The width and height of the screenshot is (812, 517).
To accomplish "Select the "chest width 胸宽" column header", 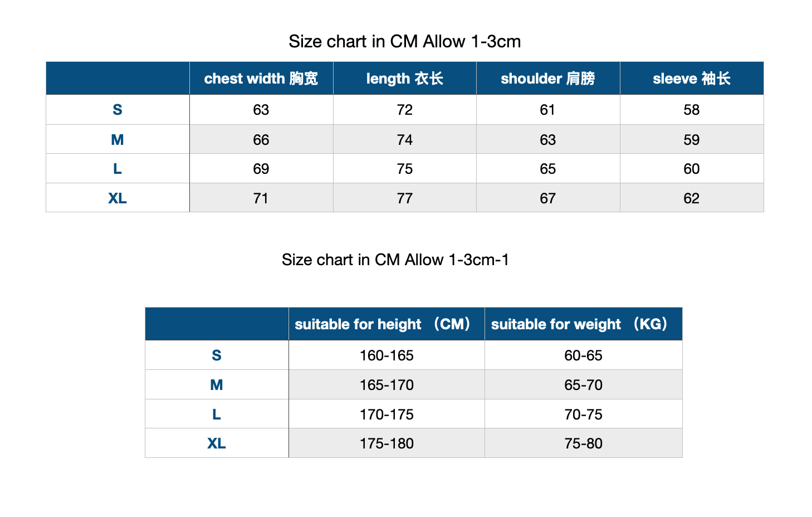I will (x=261, y=79).
